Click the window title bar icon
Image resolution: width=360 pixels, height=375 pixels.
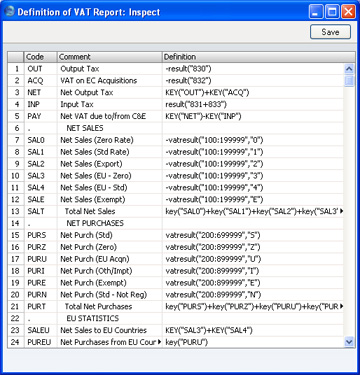point(10,12)
